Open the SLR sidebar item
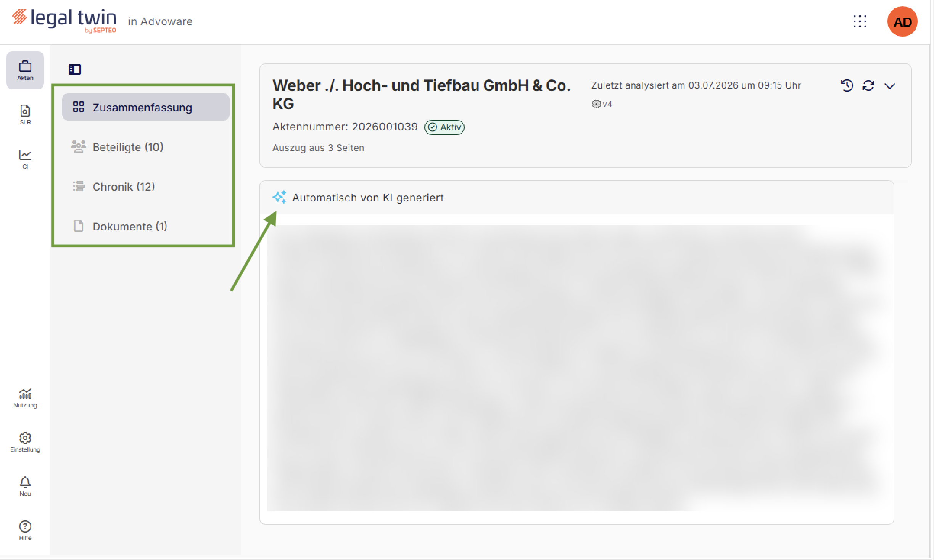Screen dimensions: 934x560 (25, 114)
